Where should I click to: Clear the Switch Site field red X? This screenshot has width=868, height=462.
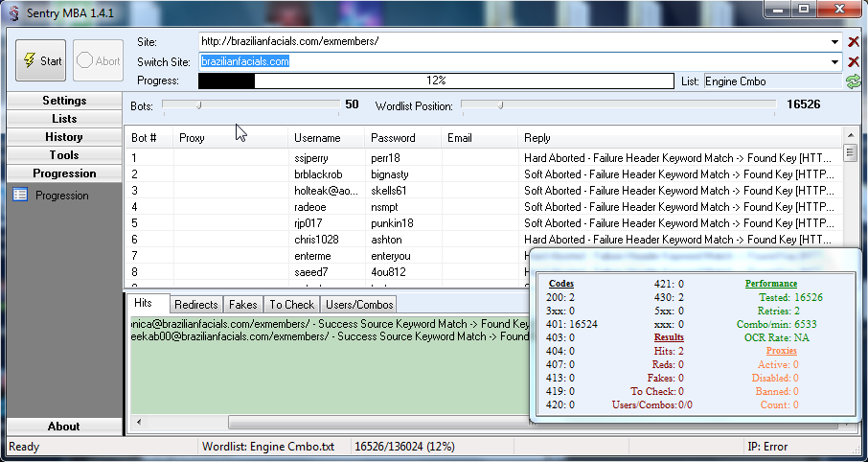click(854, 62)
